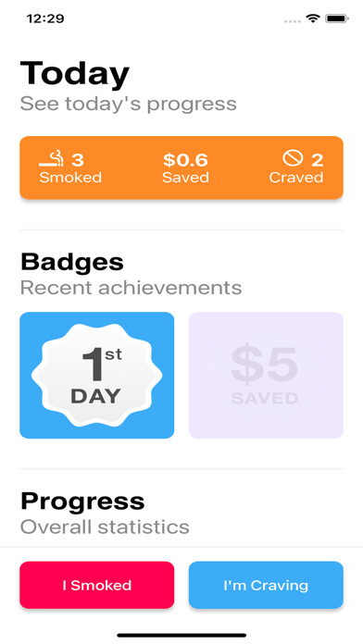Screen dimensions: 363x644
Task: Tap the 12:29 clock in status bar
Action: coord(45,19)
